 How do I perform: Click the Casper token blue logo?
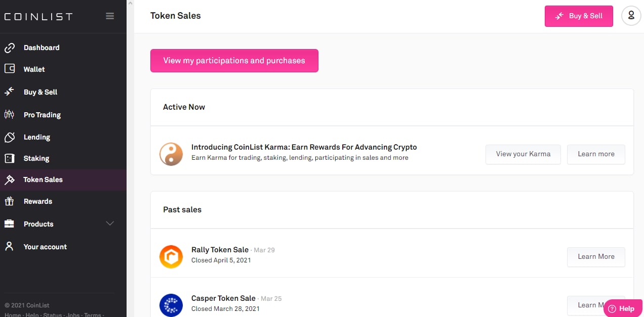(171, 305)
